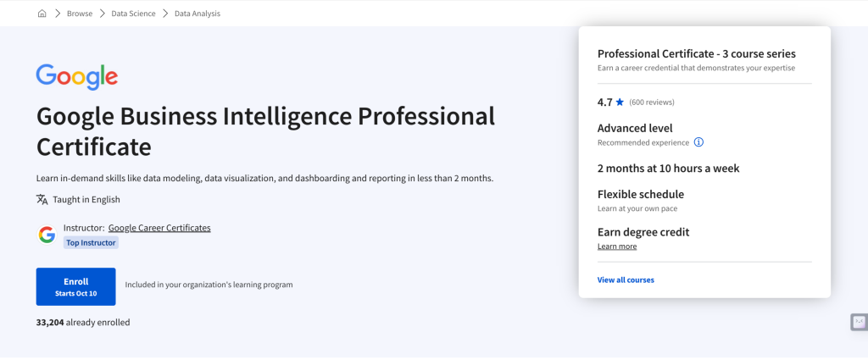The image size is (868, 360).
Task: Click the translate language icon
Action: point(42,199)
